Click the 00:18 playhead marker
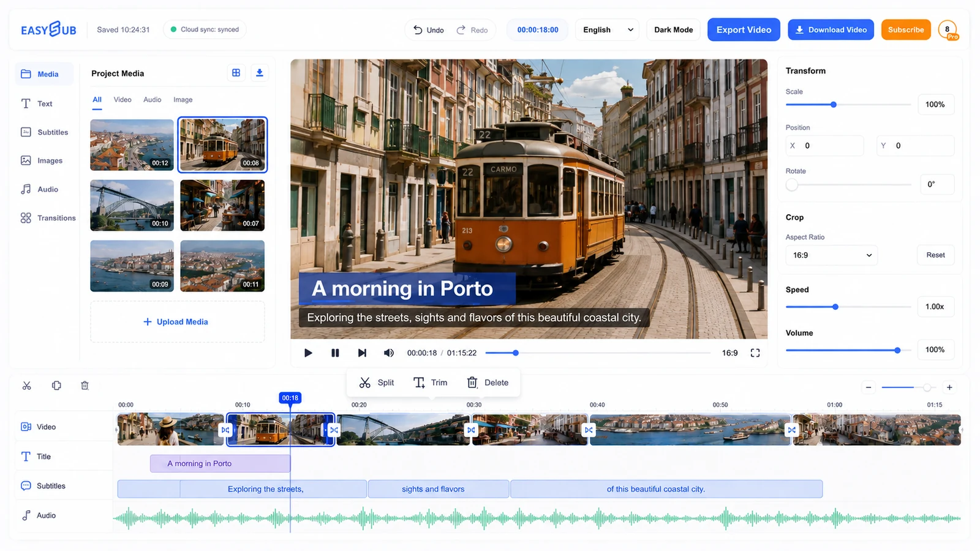The image size is (980, 551). (x=290, y=398)
